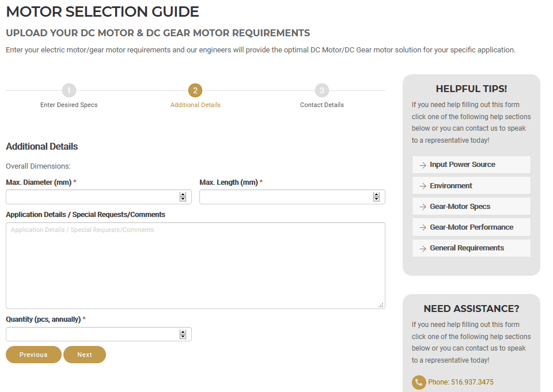Decrease Max. Length using its down stepper arrow
The width and height of the screenshot is (553, 392).
tap(377, 199)
